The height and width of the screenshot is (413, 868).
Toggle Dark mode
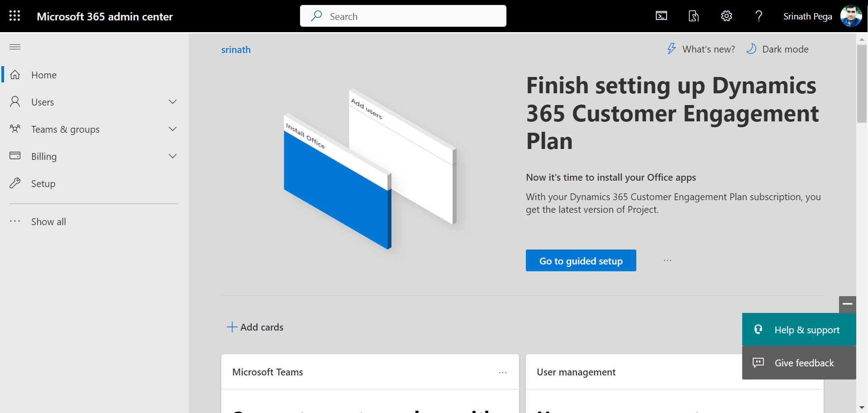coord(777,49)
